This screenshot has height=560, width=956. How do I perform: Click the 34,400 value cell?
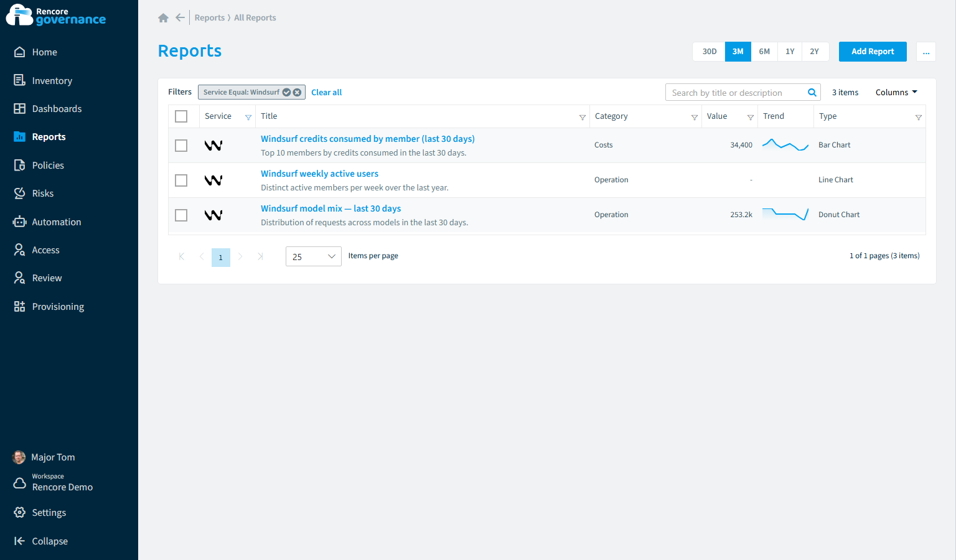point(741,145)
